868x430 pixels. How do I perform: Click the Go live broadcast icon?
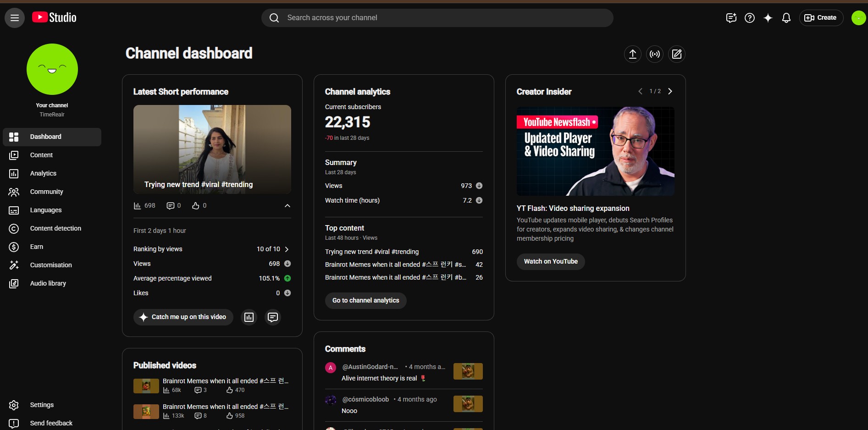655,54
